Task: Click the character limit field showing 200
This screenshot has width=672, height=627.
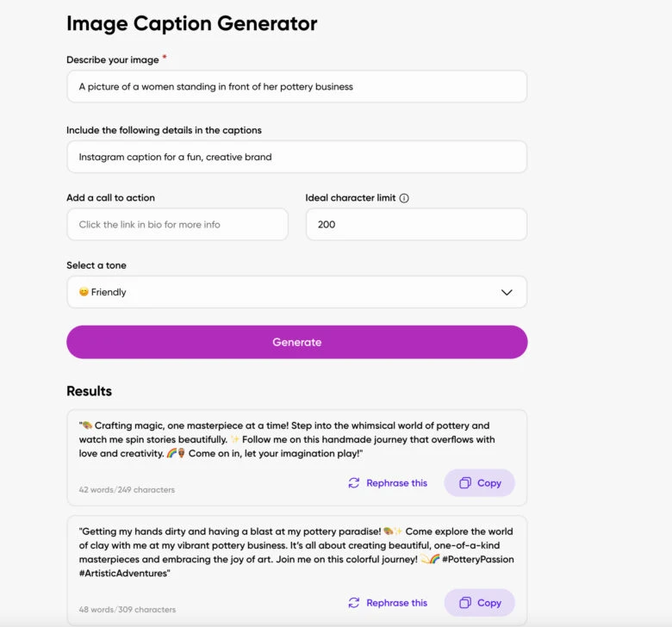Action: coord(416,225)
